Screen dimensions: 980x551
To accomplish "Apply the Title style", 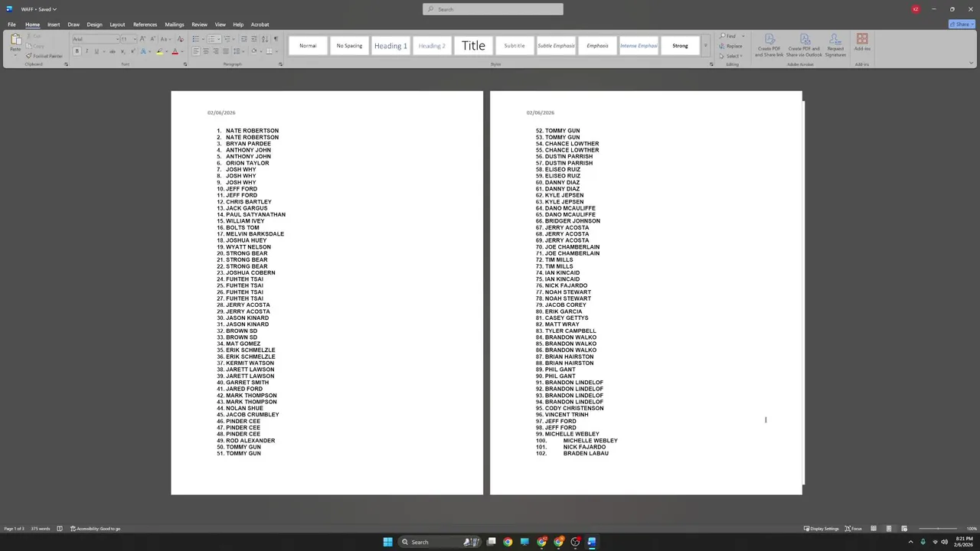I will click(x=473, y=46).
